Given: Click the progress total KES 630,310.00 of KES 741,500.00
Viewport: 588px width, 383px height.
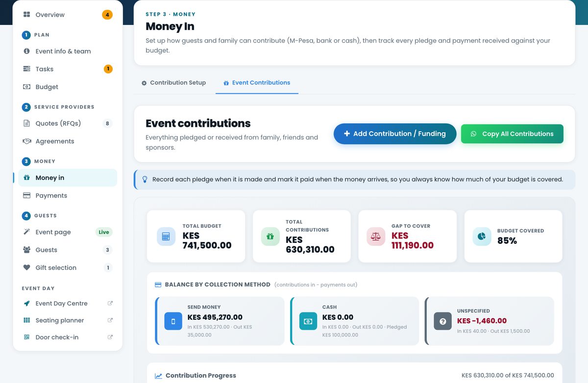Looking at the screenshot, I should (508, 376).
